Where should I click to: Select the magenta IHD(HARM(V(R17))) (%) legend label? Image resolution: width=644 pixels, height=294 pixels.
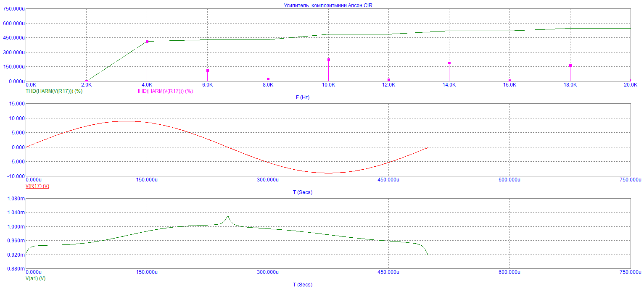coord(165,91)
